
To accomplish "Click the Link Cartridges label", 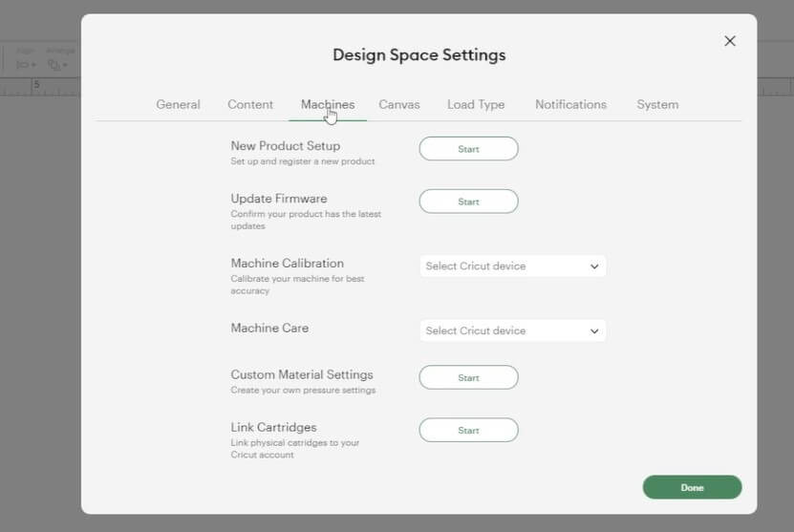I will (x=273, y=427).
